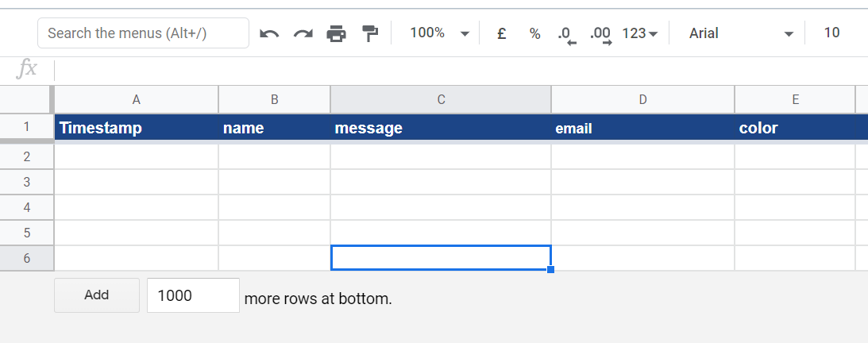The width and height of the screenshot is (868, 343).
Task: Select column A header
Action: [x=137, y=99]
